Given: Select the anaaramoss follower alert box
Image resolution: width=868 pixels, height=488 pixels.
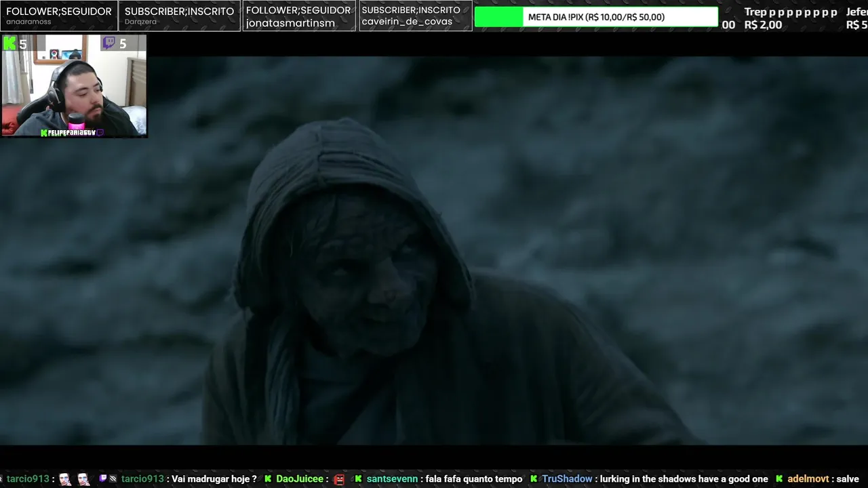Looking at the screenshot, I should click(x=59, y=16).
